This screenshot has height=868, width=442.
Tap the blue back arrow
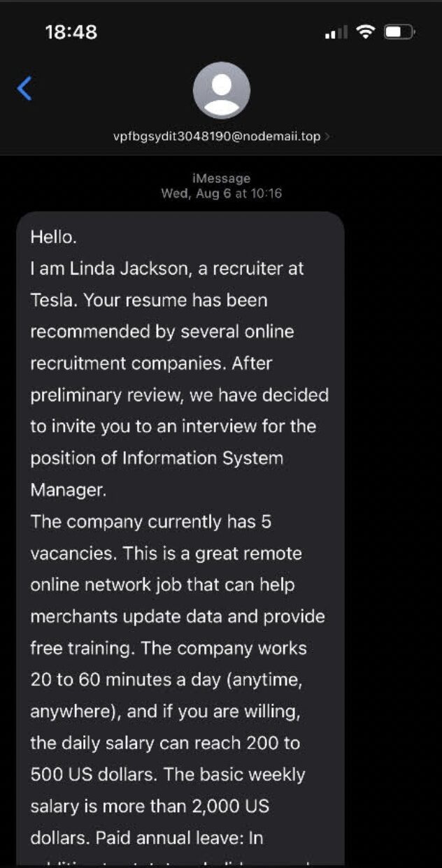tap(24, 89)
